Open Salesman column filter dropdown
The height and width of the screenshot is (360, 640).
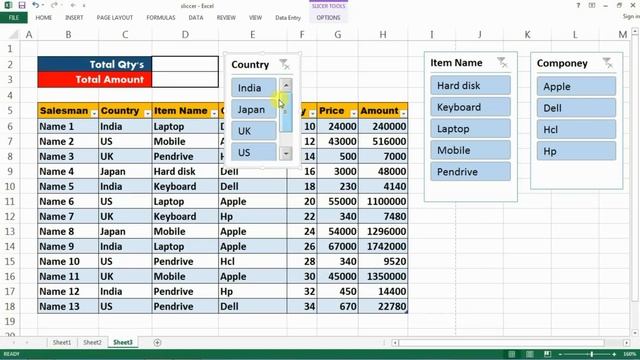click(x=94, y=113)
